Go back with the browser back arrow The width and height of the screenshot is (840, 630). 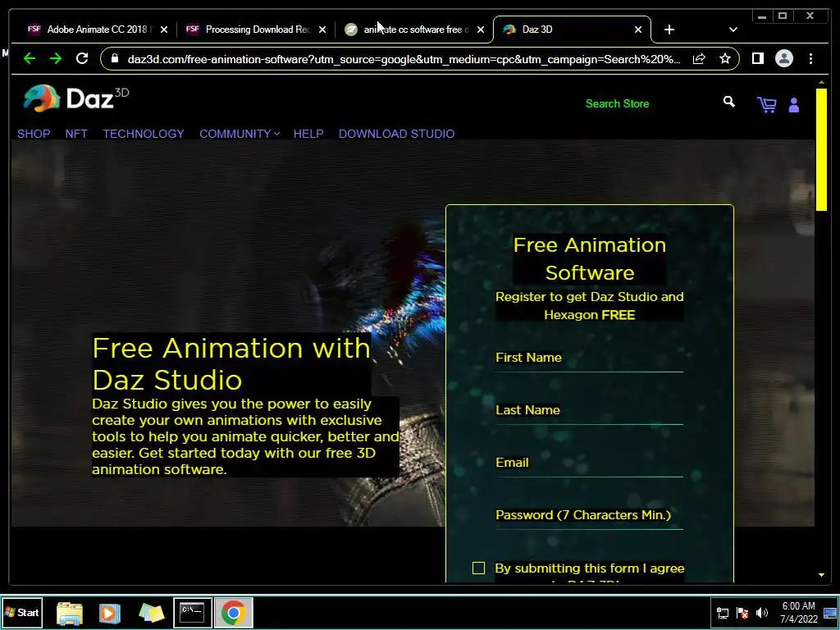(30, 58)
